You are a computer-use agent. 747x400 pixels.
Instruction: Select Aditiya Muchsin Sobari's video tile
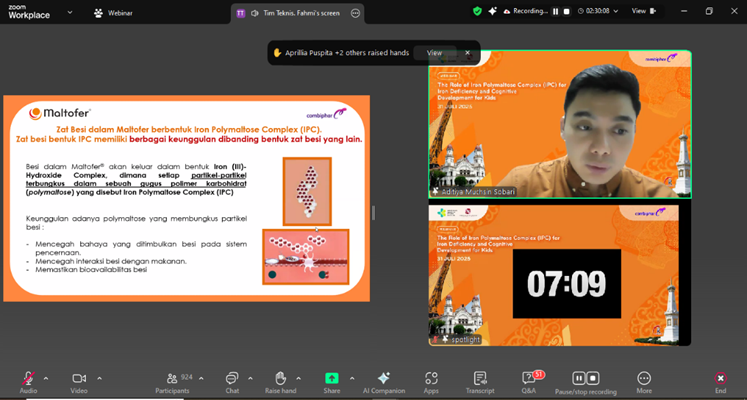[560, 124]
